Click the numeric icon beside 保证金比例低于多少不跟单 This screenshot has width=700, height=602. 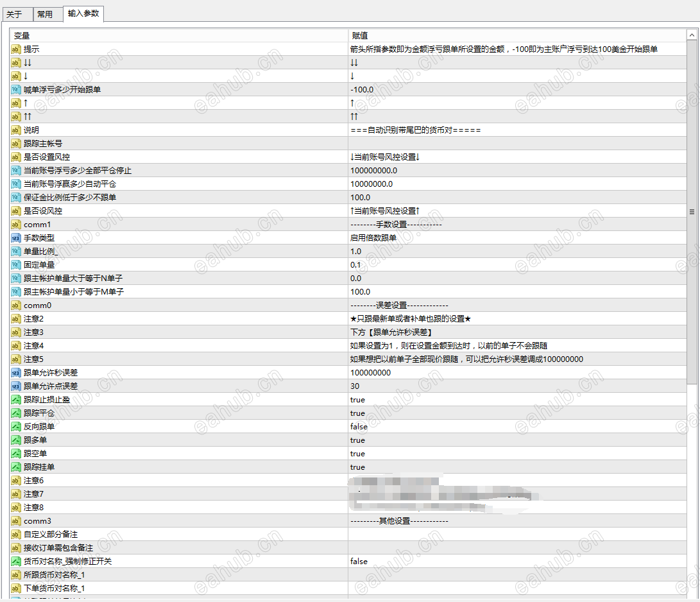pyautogui.click(x=15, y=197)
